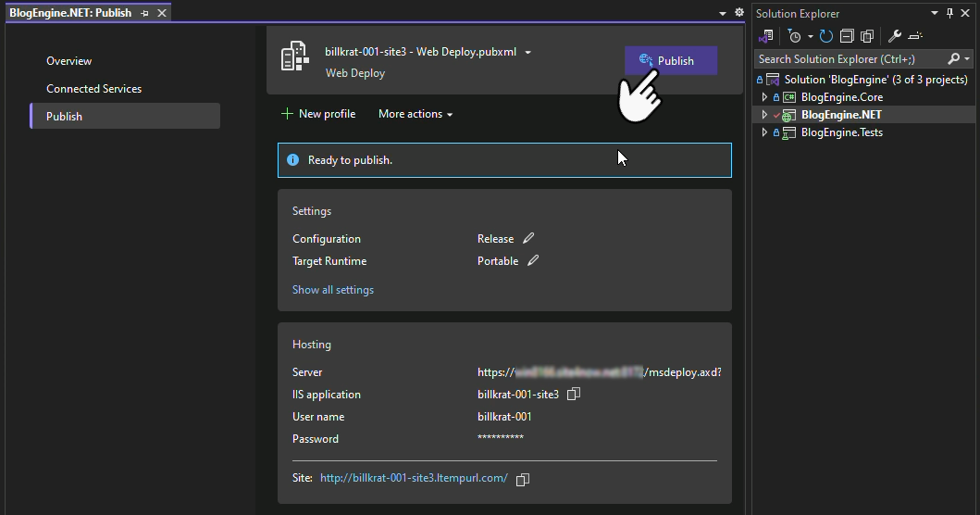This screenshot has width=980, height=515.
Task: Open the Connected Services section
Action: (x=93, y=89)
